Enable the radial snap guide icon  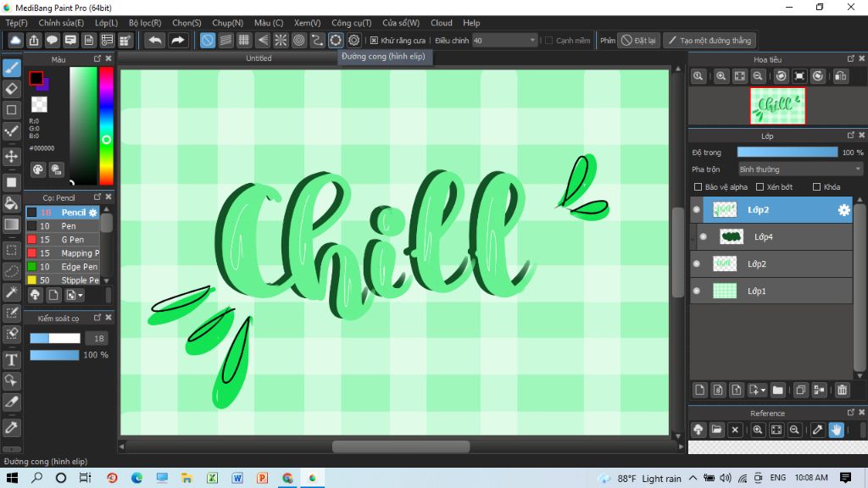pyautogui.click(x=281, y=40)
